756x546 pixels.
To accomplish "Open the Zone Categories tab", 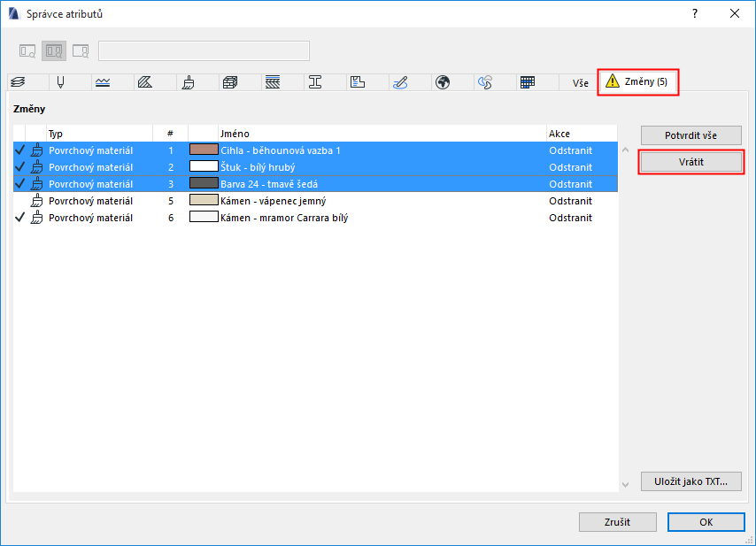I will click(x=358, y=82).
